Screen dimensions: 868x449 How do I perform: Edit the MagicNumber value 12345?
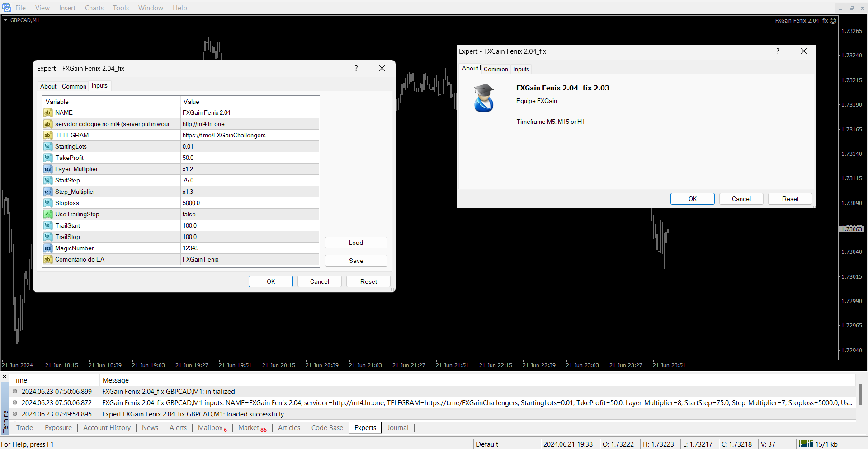[x=250, y=248]
